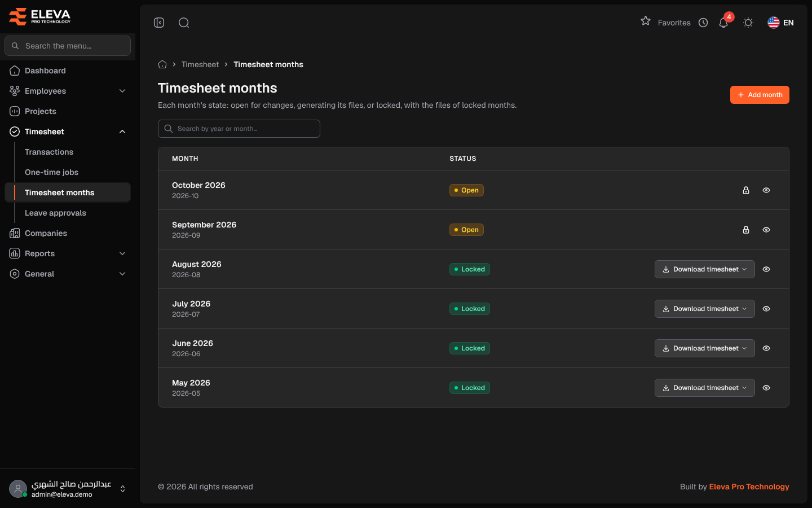Open the notifications bell
This screenshot has height=508, width=812.
(723, 23)
